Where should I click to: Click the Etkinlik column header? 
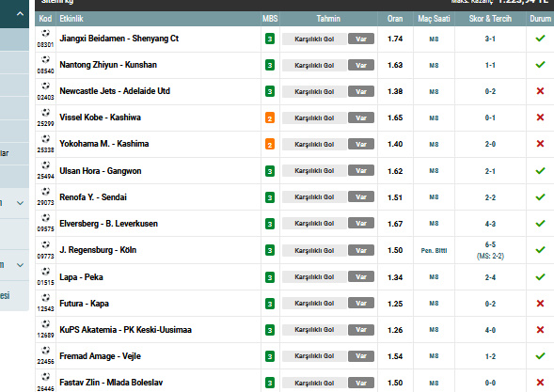tap(71, 19)
